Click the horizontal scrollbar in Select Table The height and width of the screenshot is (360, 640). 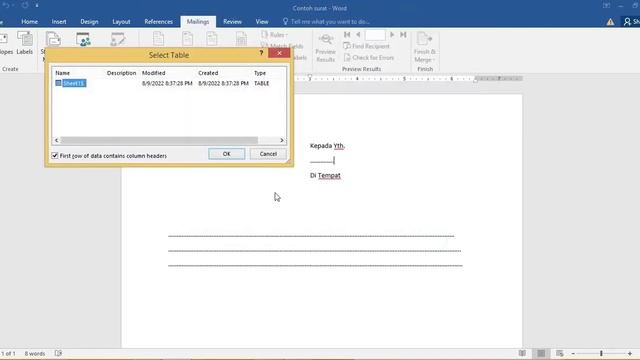coord(159,140)
